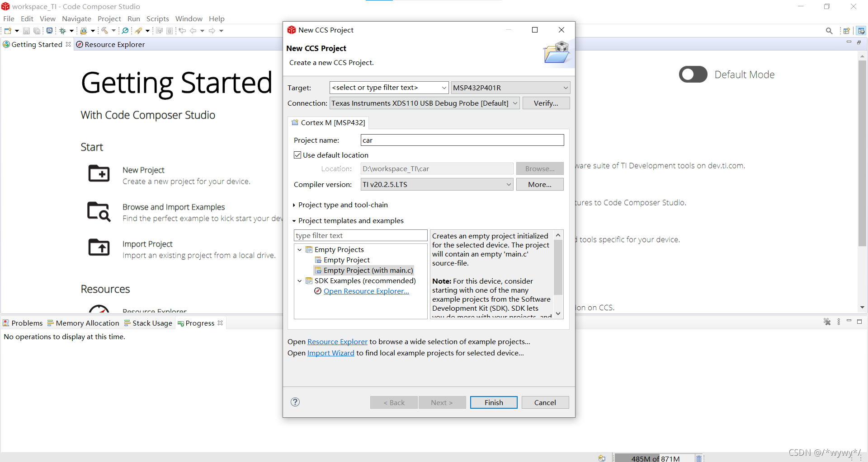This screenshot has width=868, height=462.
Task: Click the Import Project folder-arrow icon
Action: point(99,247)
